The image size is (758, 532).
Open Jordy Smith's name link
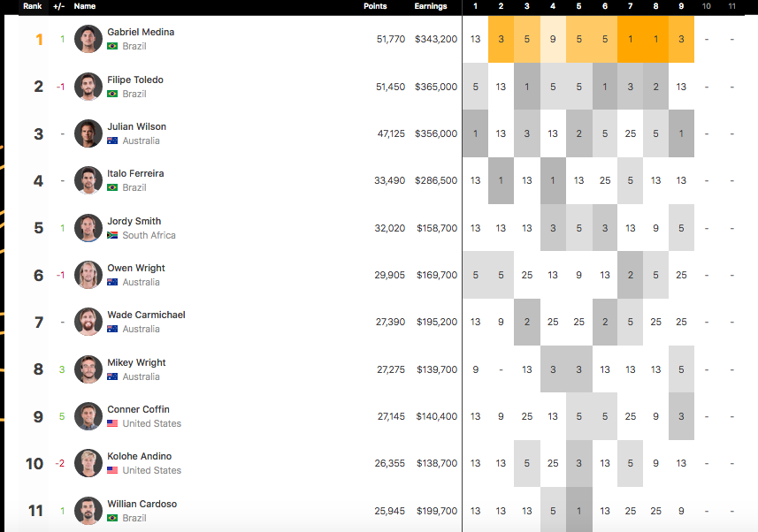tap(134, 221)
